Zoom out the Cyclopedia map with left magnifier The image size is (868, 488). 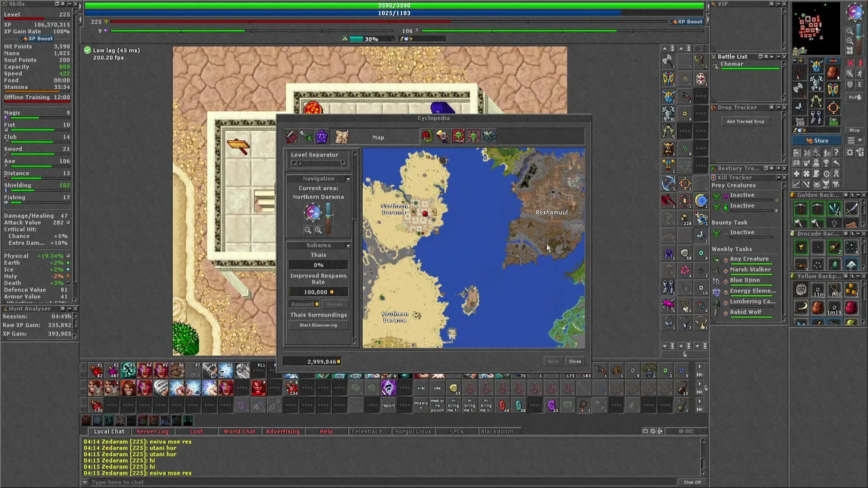307,230
